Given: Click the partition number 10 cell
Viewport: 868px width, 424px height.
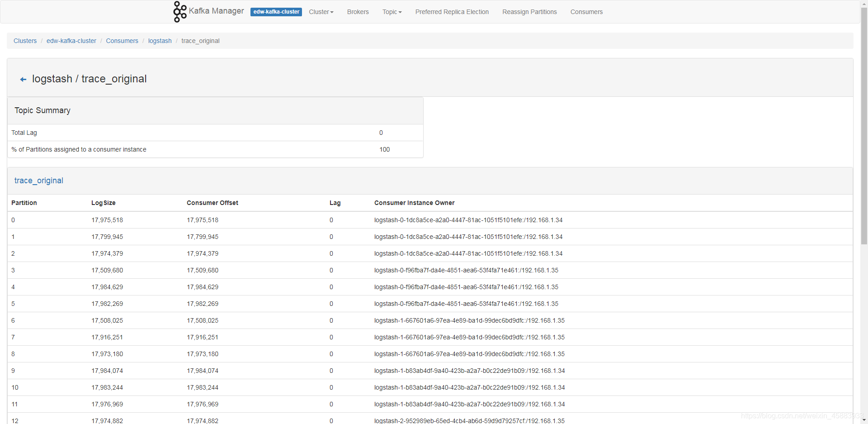Looking at the screenshot, I should [15, 387].
